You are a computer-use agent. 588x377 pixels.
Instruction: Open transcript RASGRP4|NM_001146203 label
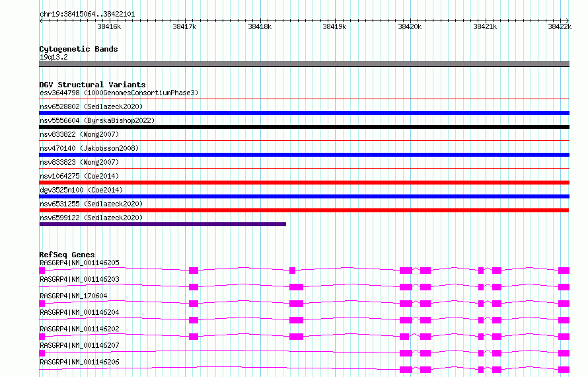[79, 279]
